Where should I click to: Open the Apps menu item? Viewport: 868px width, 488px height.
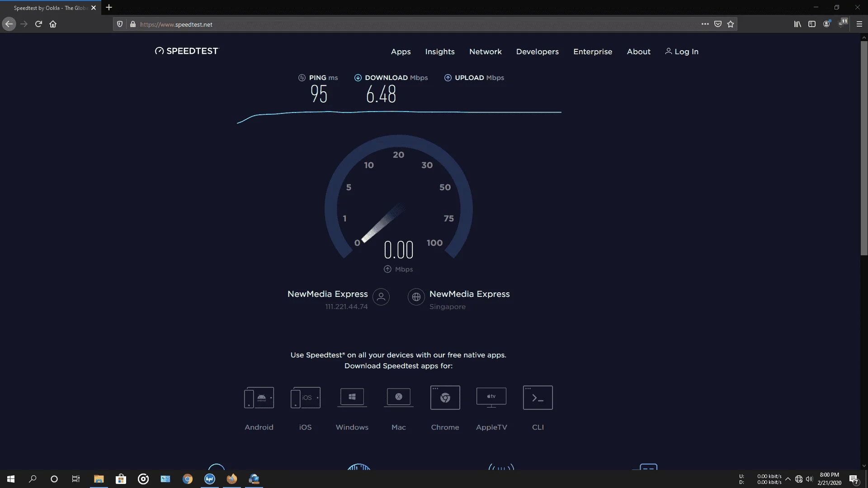pos(401,52)
